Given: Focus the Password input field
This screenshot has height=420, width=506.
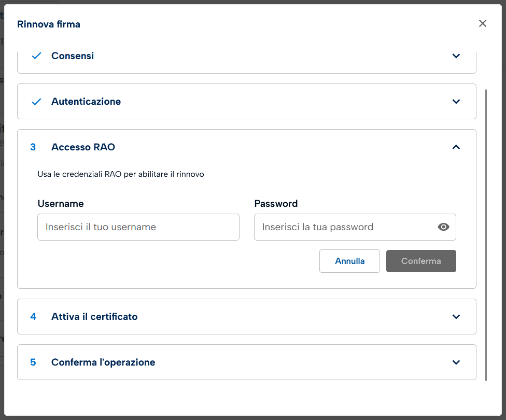Looking at the screenshot, I should tap(345, 227).
